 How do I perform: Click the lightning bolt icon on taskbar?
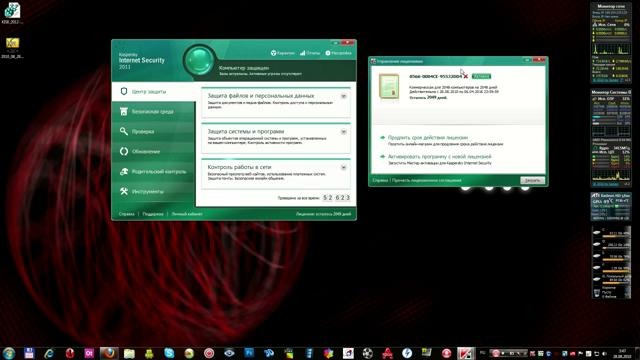(407, 353)
